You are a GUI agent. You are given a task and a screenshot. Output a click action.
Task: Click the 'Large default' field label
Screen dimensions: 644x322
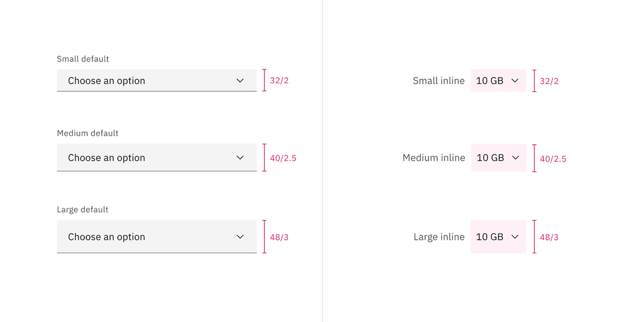point(83,210)
